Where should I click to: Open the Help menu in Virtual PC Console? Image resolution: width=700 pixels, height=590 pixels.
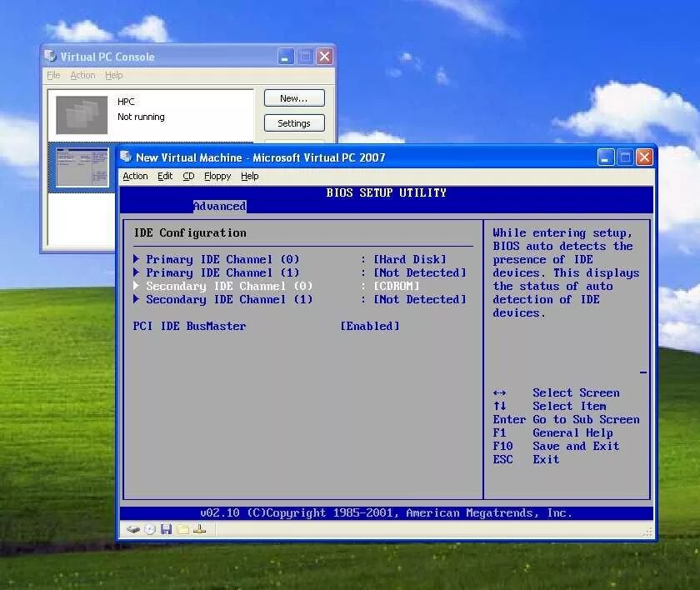click(114, 75)
